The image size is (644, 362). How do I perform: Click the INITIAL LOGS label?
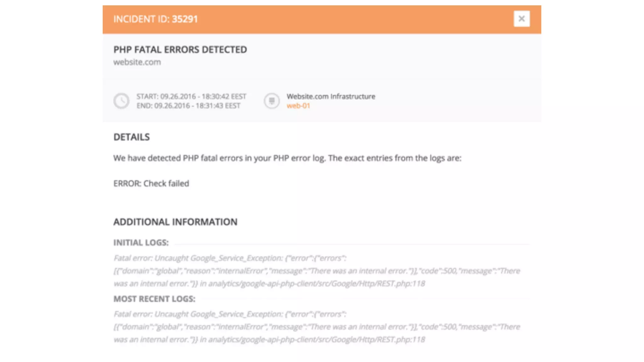coord(141,243)
